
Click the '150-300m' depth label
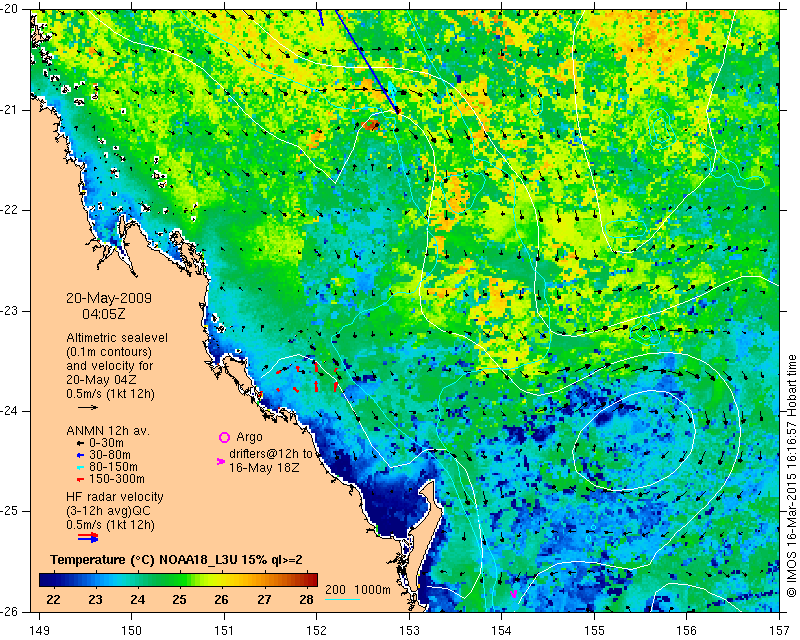(x=117, y=479)
